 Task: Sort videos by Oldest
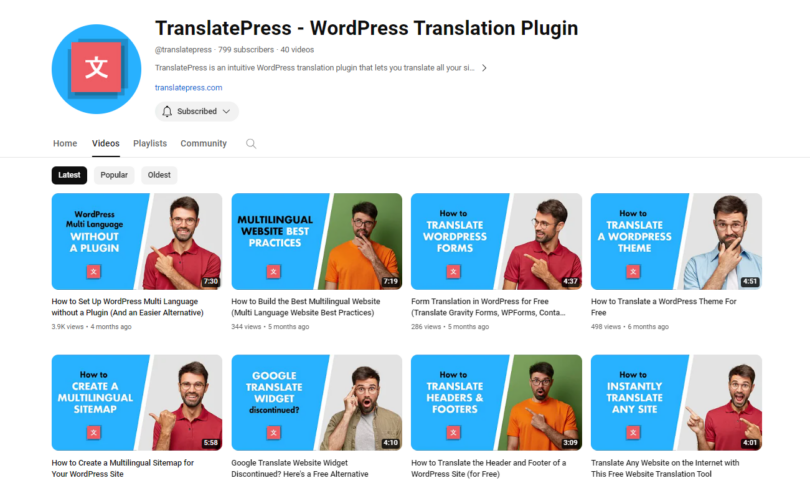[x=159, y=175]
